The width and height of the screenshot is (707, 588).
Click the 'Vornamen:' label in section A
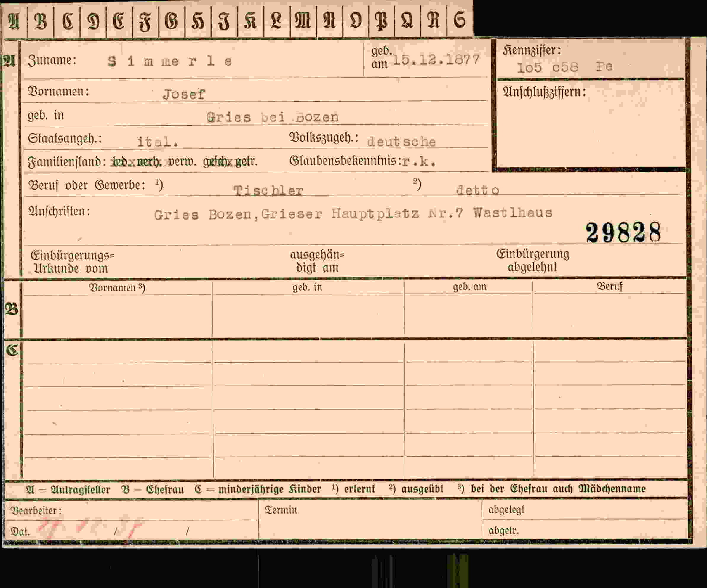(59, 91)
